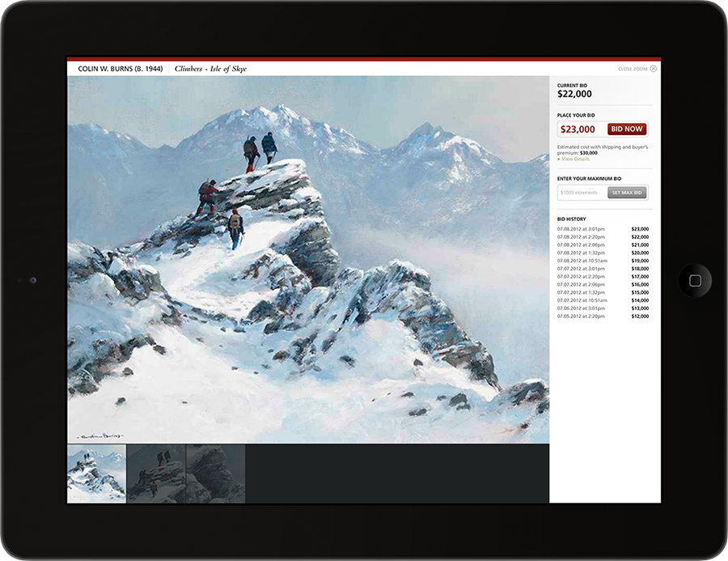Image resolution: width=728 pixels, height=561 pixels.
Task: Click bid history row 07.08.2012 at 2:20pm
Action: point(603,237)
